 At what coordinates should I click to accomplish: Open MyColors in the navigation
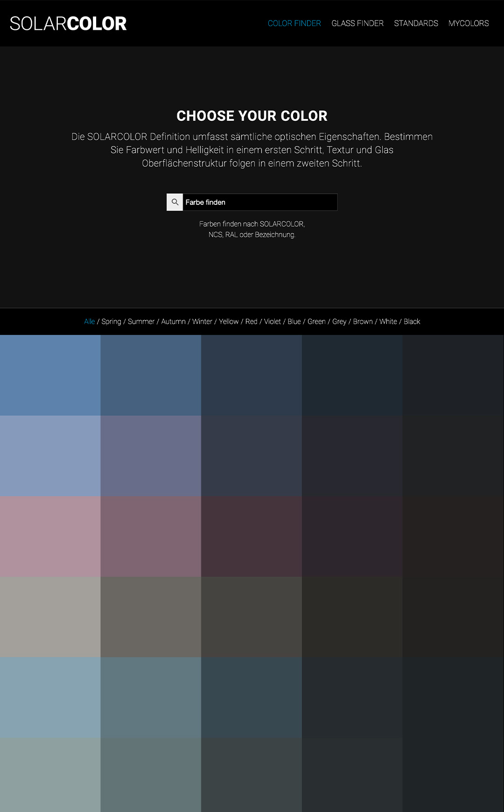point(469,23)
